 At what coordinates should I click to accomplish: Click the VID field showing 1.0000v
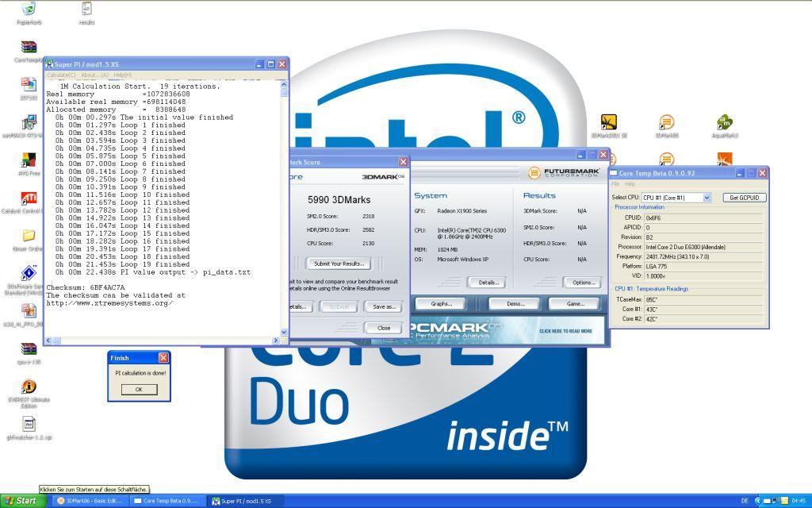pyautogui.click(x=703, y=275)
